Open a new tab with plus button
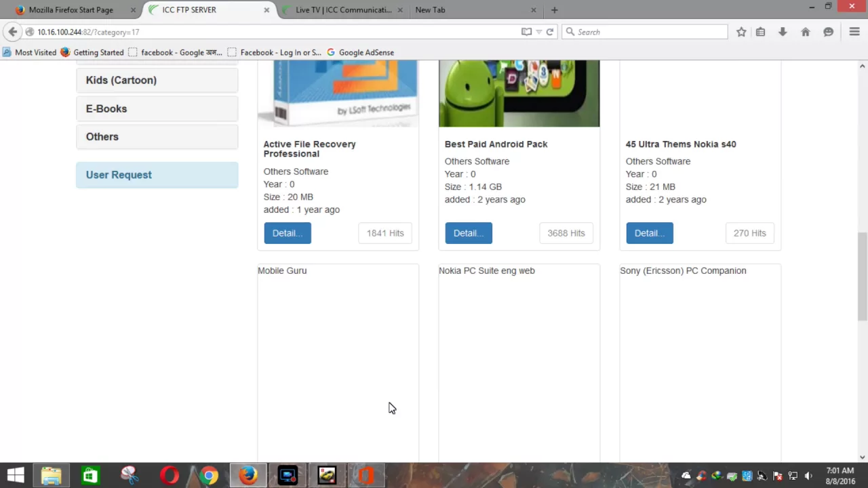 click(554, 9)
